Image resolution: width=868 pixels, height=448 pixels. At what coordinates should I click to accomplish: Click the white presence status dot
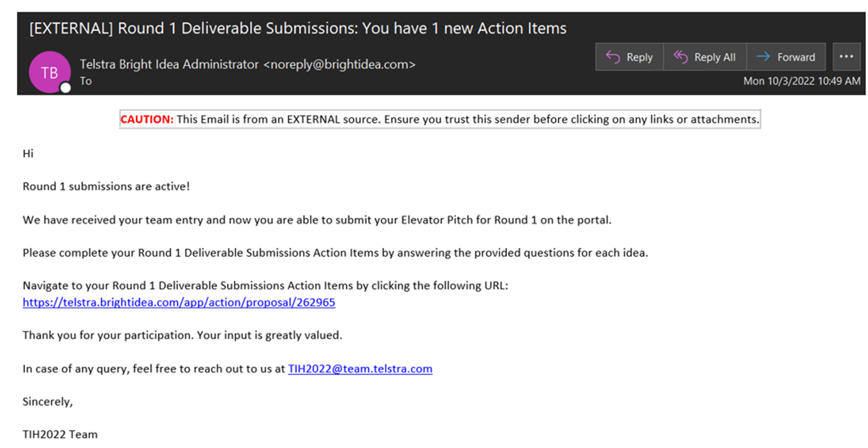66,88
